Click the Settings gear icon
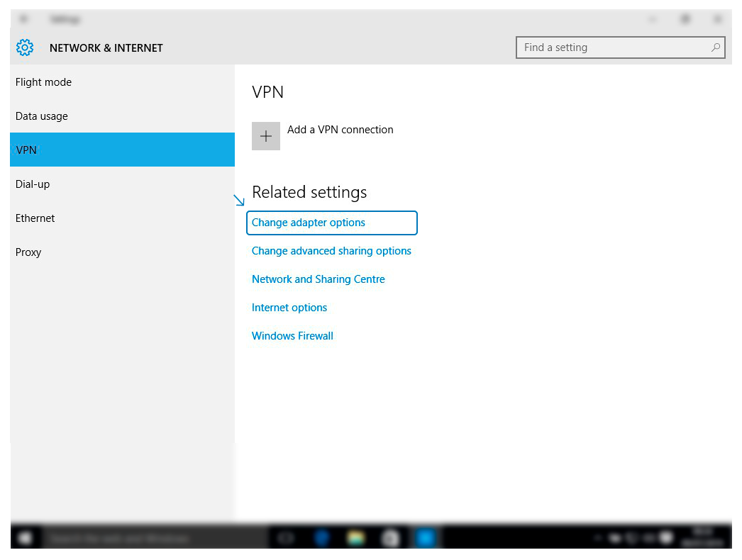Screen dimensions: 742x560 [25, 47]
